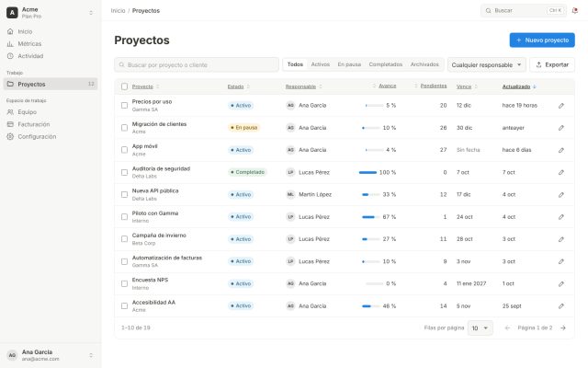Click the Exportar button
588x368 pixels.
click(x=552, y=65)
